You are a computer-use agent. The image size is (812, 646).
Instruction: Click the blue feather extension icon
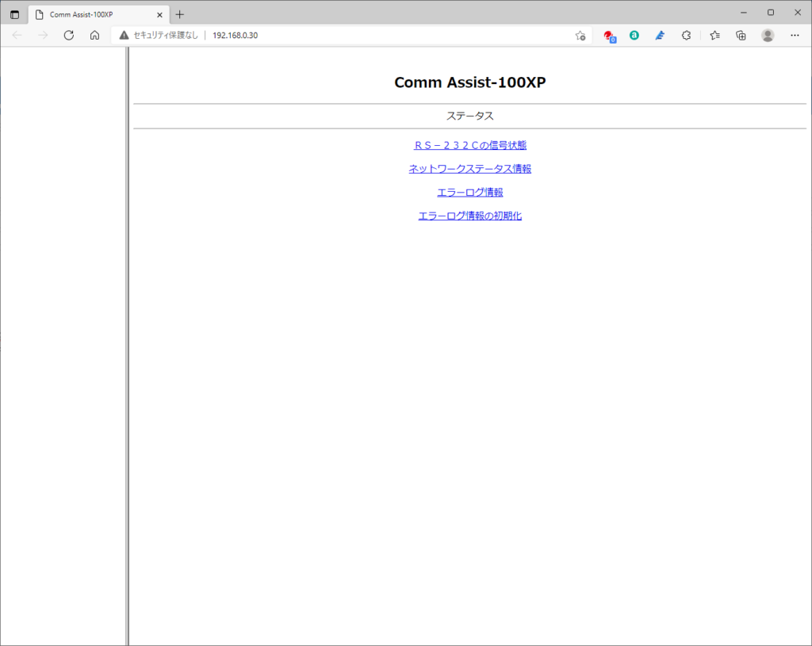pos(660,35)
